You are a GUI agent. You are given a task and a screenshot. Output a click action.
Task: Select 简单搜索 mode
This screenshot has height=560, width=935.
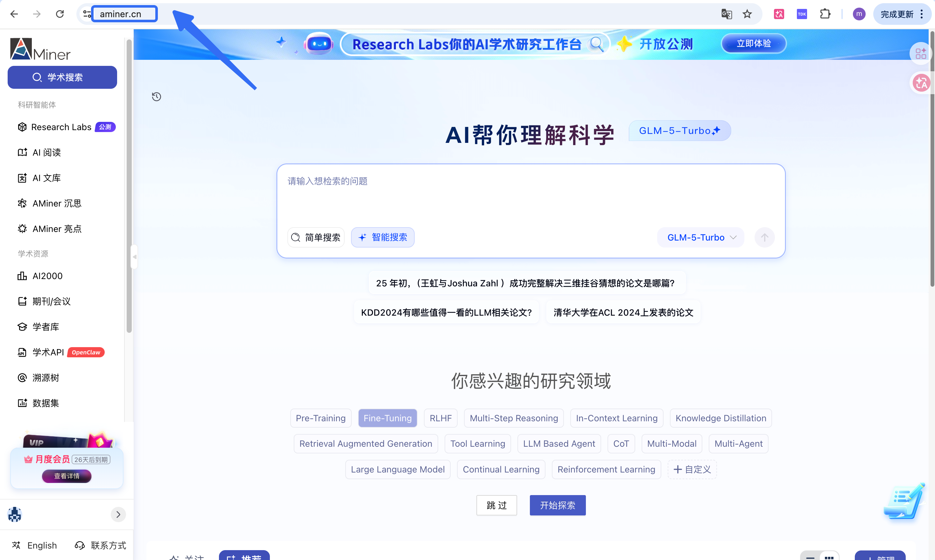click(x=316, y=237)
